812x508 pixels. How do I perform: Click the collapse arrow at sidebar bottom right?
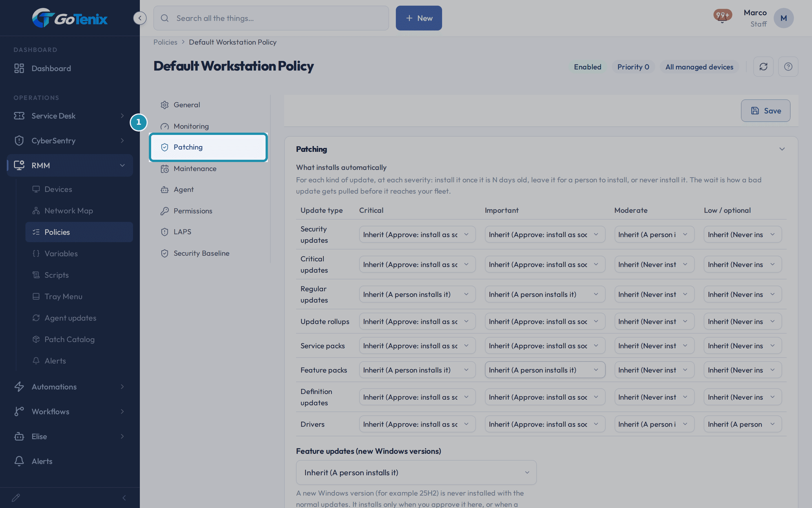coord(124,498)
